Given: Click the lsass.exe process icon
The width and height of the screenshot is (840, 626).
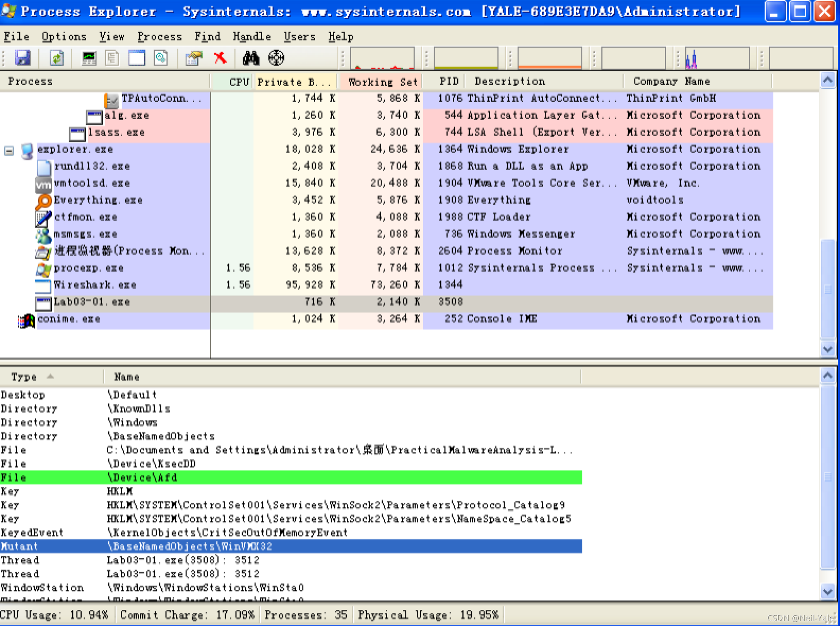Looking at the screenshot, I should [x=77, y=134].
